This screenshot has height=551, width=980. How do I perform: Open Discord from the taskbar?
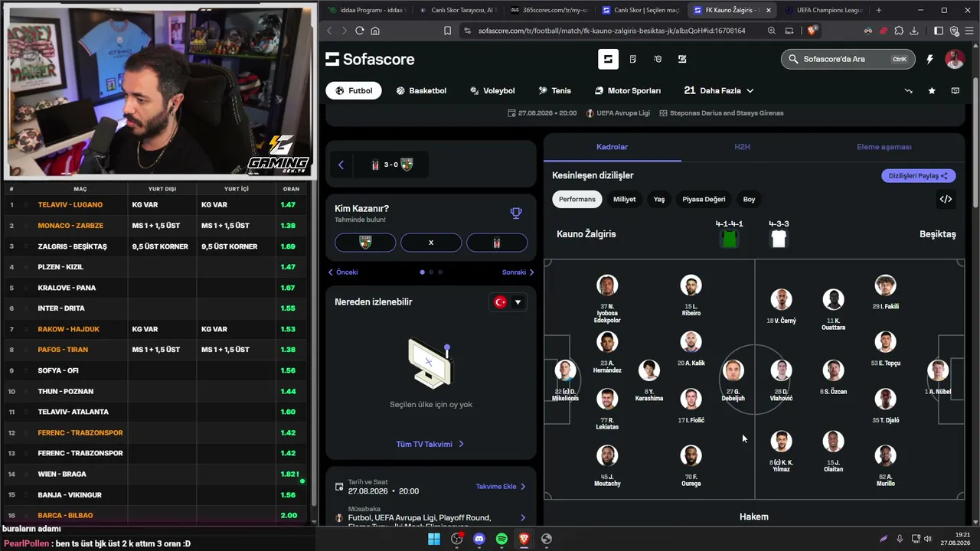coord(479,539)
